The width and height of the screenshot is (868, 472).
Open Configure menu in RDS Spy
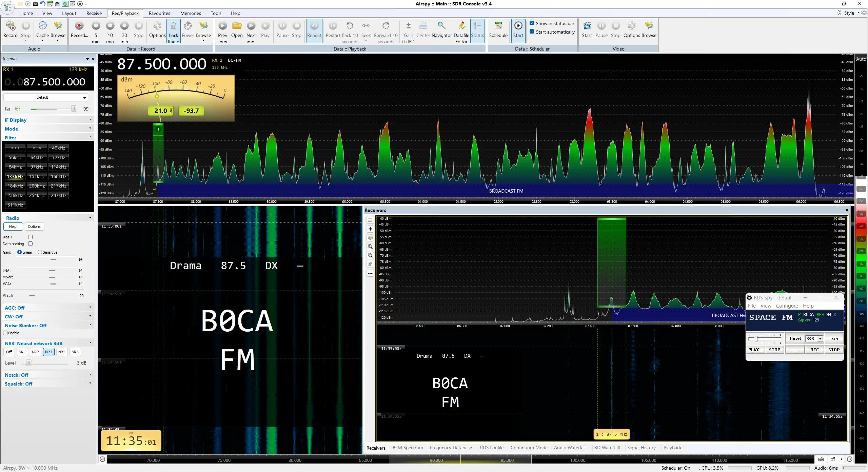pos(787,306)
